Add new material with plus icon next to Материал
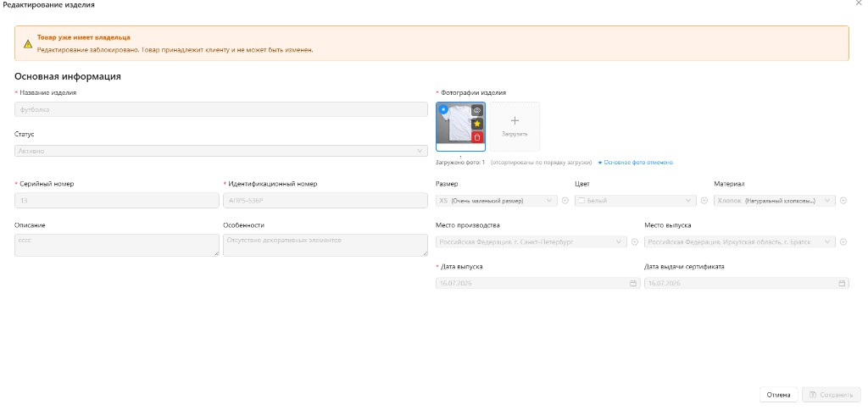 tap(843, 201)
